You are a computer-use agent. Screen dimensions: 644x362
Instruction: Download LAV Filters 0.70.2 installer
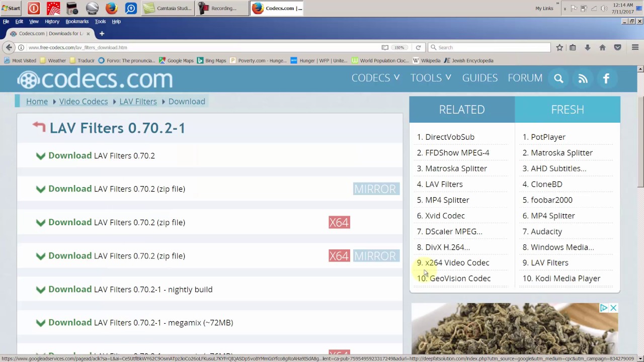96,155
